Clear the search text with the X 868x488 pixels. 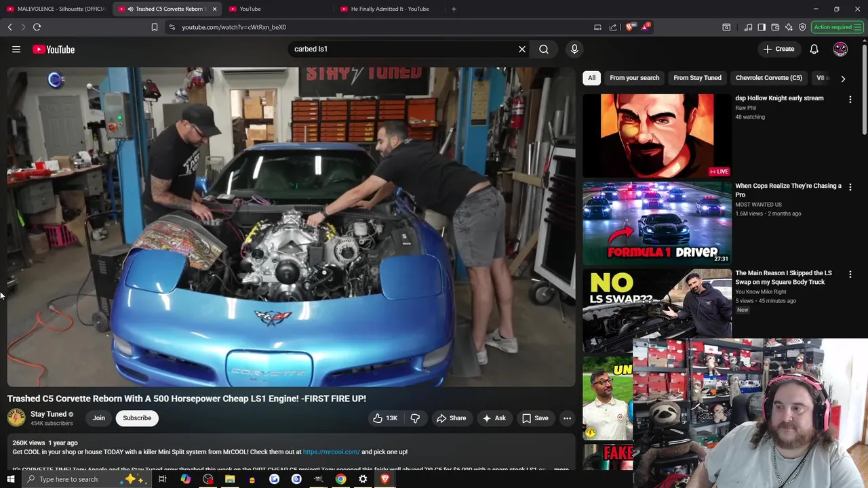click(522, 49)
